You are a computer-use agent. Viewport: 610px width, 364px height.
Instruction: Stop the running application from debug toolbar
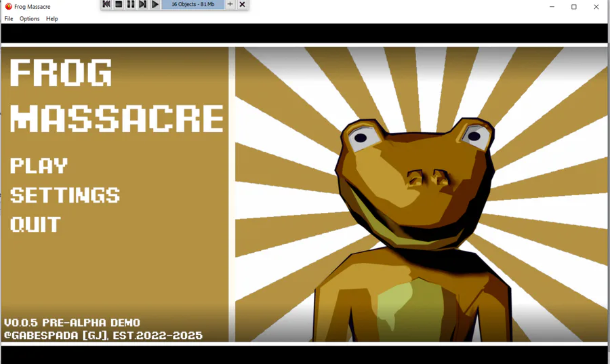coord(119,4)
